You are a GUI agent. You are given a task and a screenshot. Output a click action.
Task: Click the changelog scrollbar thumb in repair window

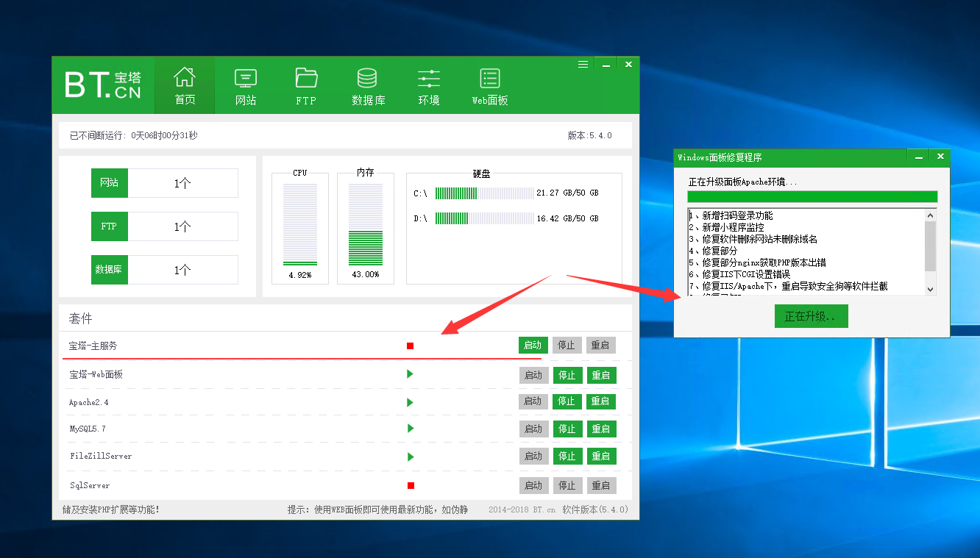click(x=931, y=246)
